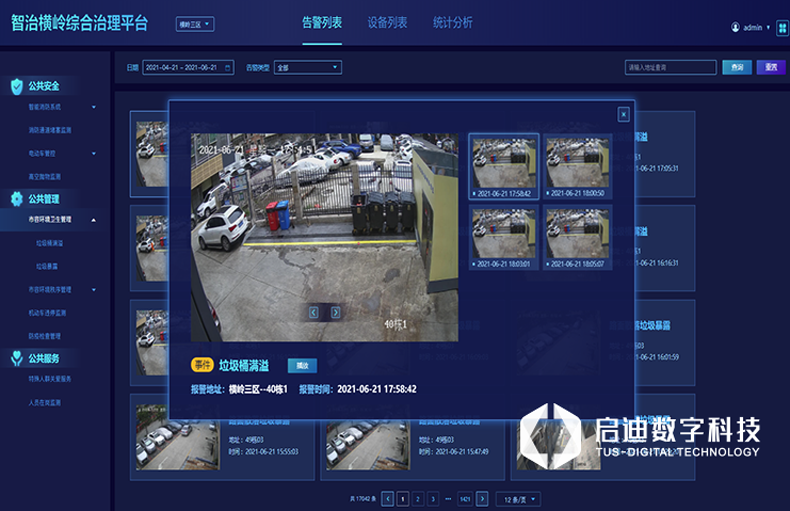Open the grid menu icon at top right
Viewport: 790px width, 511px height.
coord(782,28)
